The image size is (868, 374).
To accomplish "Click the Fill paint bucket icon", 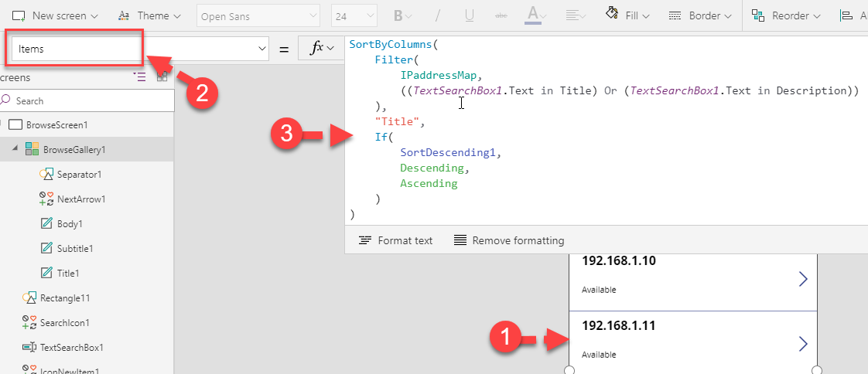I will tap(612, 13).
